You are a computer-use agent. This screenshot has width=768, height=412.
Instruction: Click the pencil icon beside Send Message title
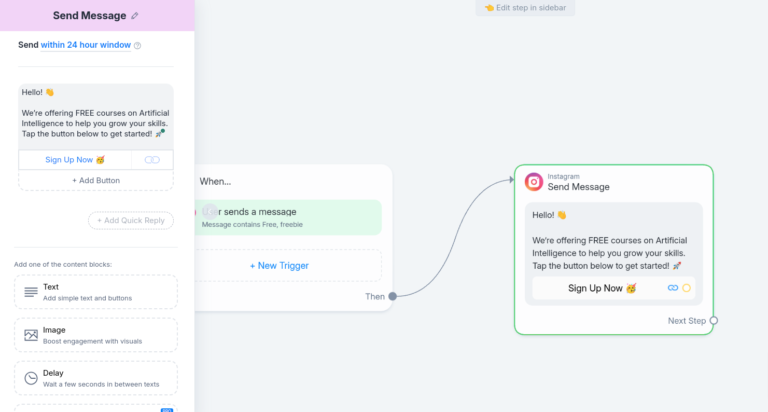pos(135,16)
